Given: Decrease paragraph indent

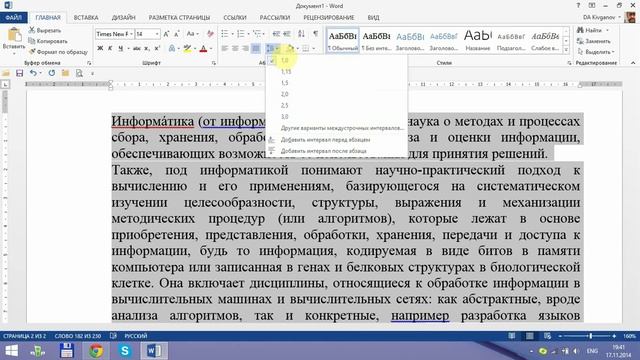Looking at the screenshot, I should [276, 34].
